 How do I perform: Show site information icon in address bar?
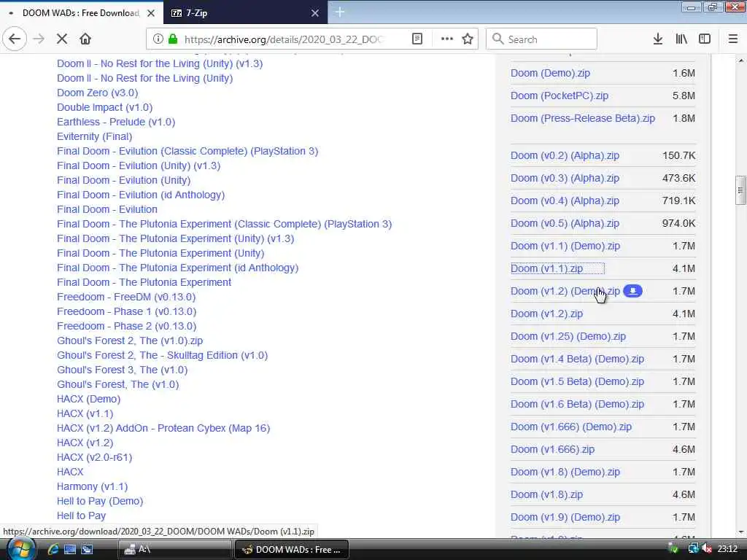(158, 39)
